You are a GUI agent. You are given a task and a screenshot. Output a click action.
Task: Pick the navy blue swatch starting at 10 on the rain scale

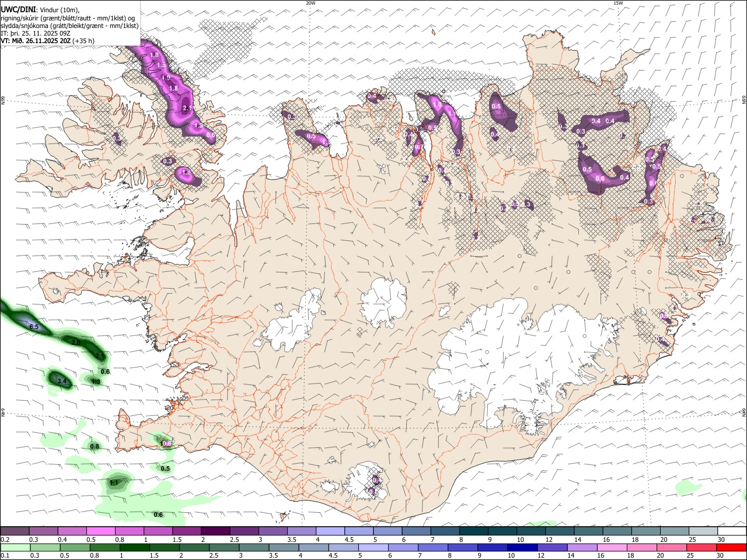tap(522, 547)
